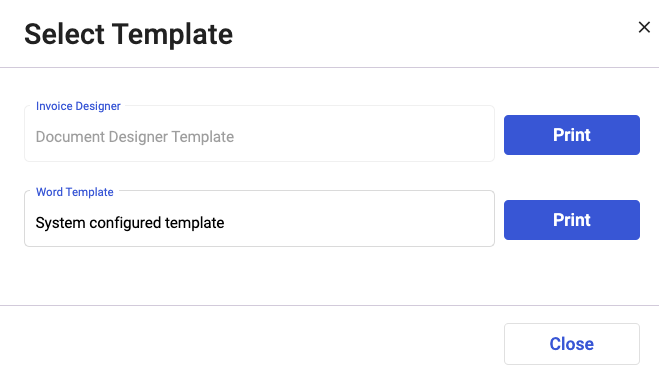Click the Invoice Designer field label
659x371 pixels.
pos(78,106)
